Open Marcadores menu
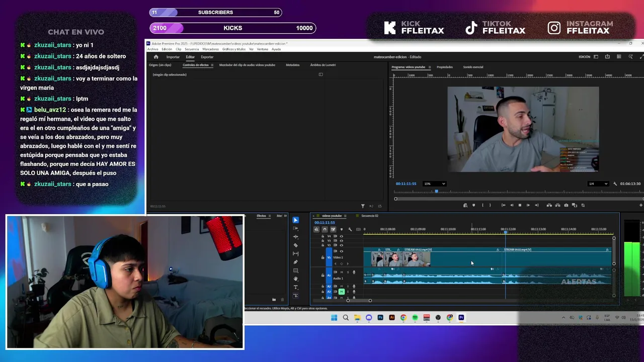The image size is (644, 362). pos(211,49)
